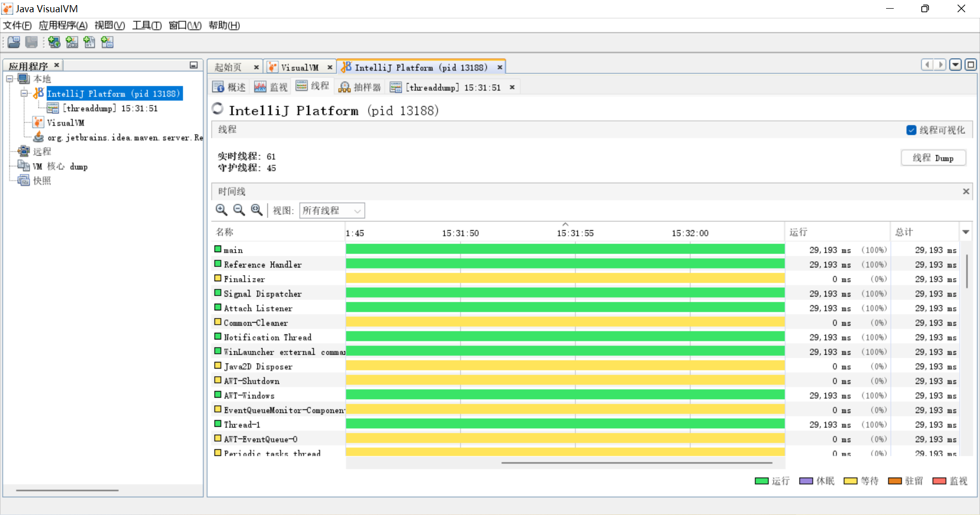Click the VisualVM icon in the applications tree
980x515 pixels.
click(38, 122)
